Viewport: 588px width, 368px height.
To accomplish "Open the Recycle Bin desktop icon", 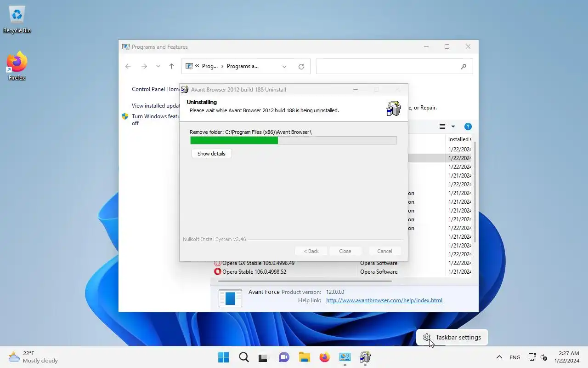I will coord(17,19).
